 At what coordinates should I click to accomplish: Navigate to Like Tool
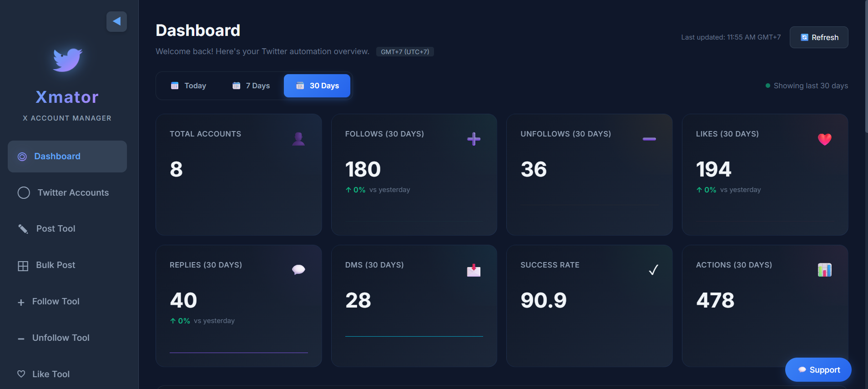[x=67, y=374]
